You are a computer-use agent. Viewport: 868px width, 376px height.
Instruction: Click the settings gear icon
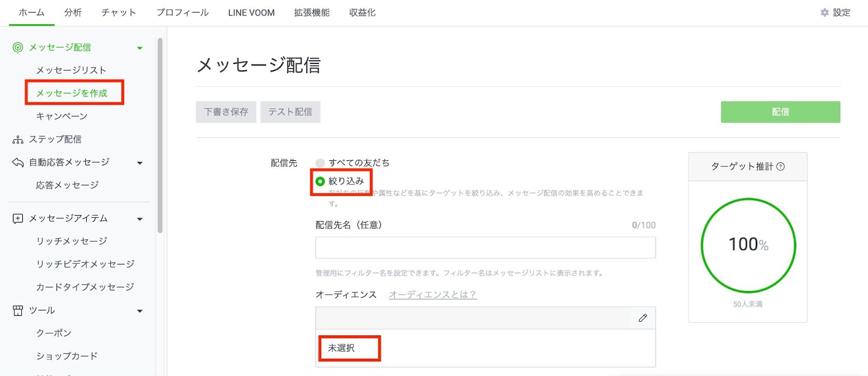pyautogui.click(x=825, y=12)
